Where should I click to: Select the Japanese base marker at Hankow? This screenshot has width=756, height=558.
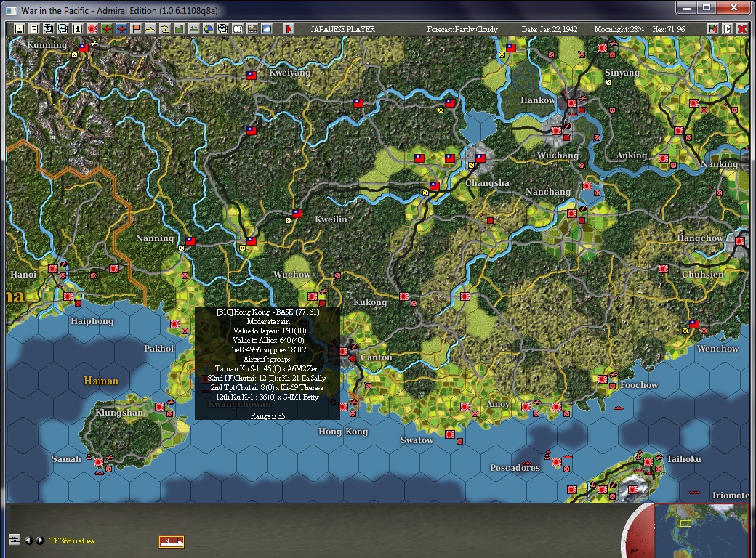pyautogui.click(x=572, y=102)
